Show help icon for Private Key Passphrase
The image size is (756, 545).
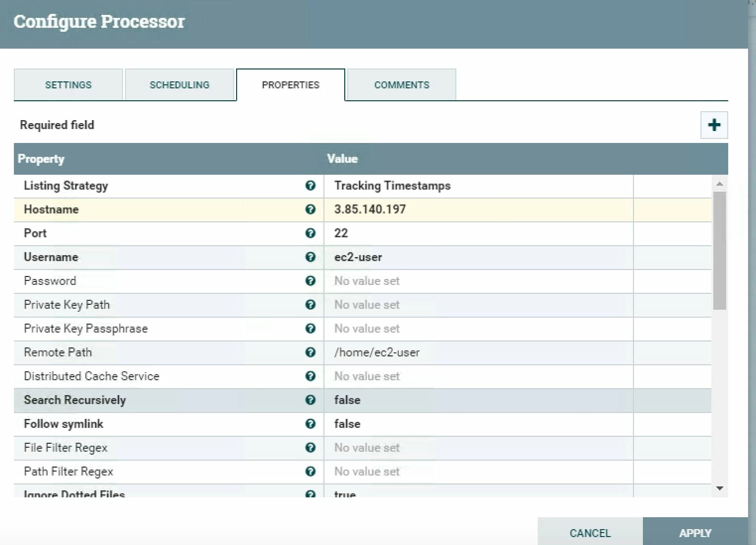pyautogui.click(x=311, y=329)
